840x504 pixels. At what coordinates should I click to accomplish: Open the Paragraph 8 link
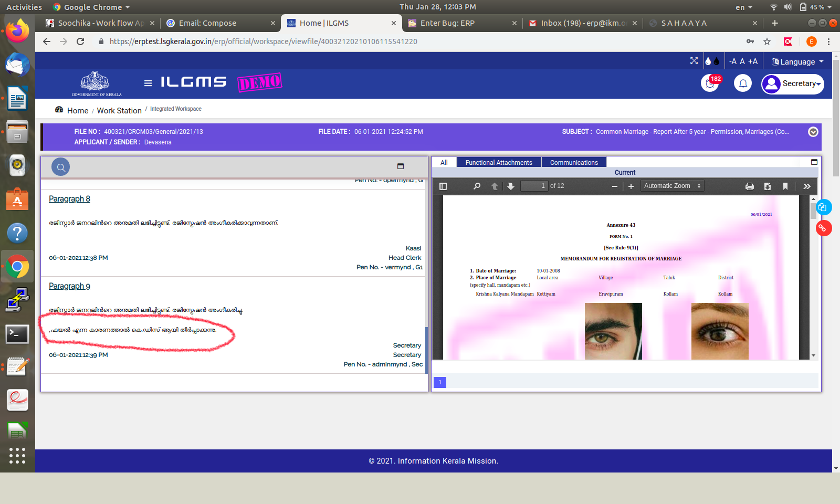(69, 199)
